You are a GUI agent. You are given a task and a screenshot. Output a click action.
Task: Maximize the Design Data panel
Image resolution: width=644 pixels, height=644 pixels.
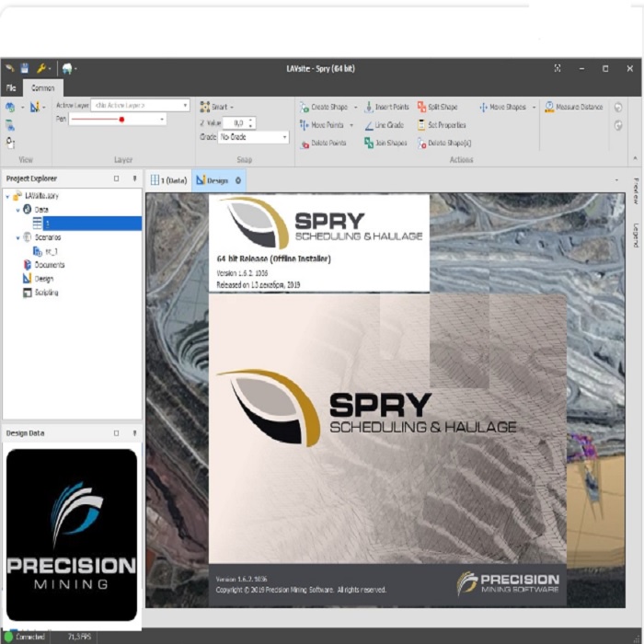(117, 433)
